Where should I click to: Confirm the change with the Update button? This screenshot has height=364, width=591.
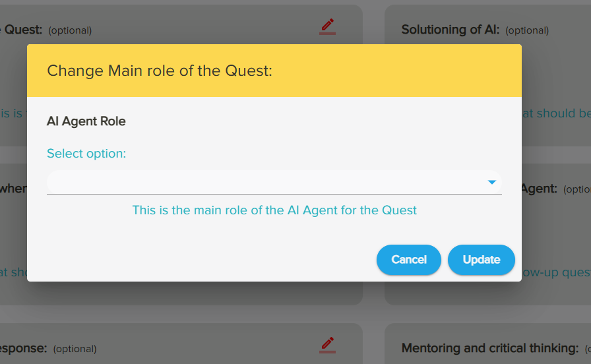click(x=481, y=260)
